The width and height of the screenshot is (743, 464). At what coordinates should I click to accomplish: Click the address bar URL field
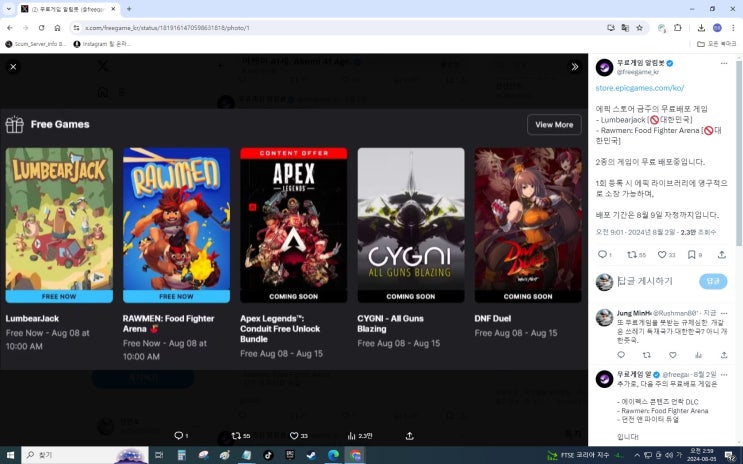click(x=341, y=28)
